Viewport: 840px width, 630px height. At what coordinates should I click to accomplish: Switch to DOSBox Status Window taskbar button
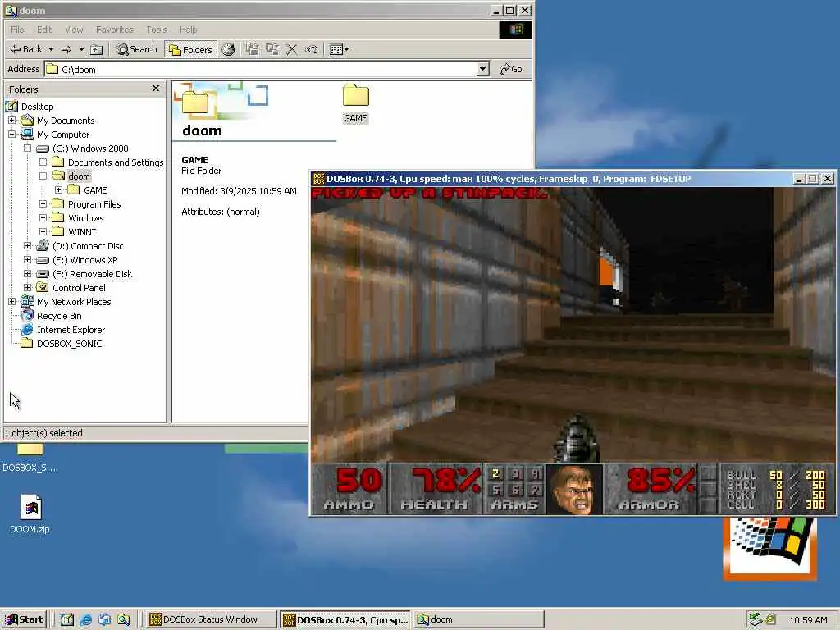pos(211,619)
